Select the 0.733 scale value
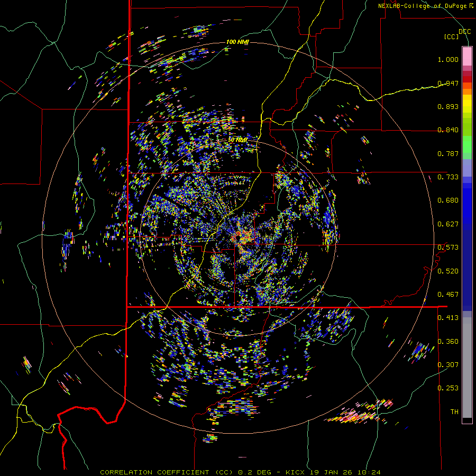The width and height of the screenshot is (476, 476). pyautogui.click(x=448, y=177)
